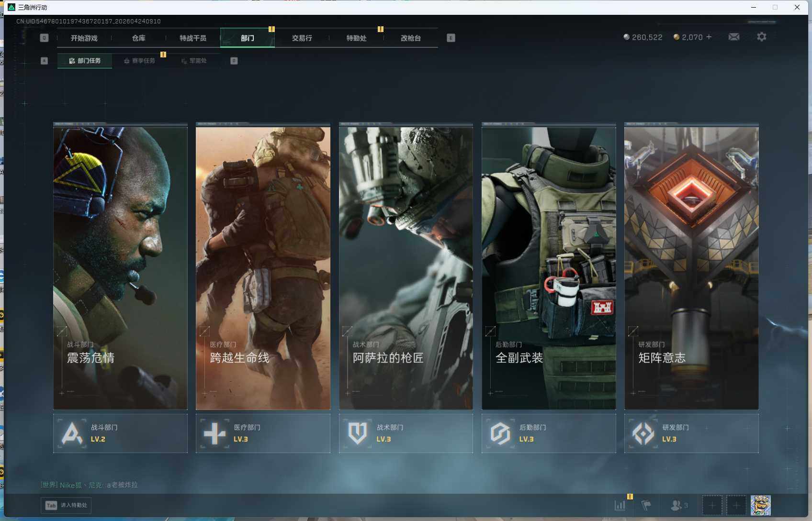This screenshot has width=812, height=521.
Task: Click the 战斗部门 LV.2 emblem icon
Action: tap(72, 433)
